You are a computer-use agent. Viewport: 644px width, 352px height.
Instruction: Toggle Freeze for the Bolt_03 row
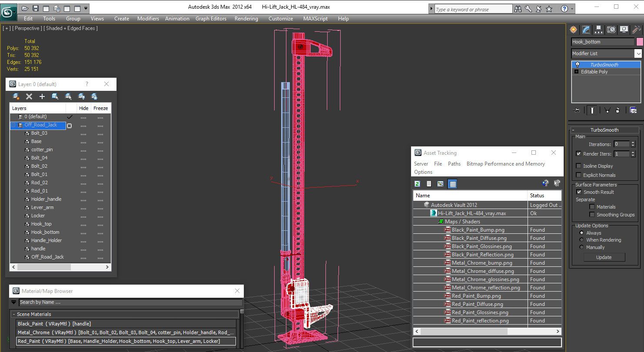pos(100,133)
